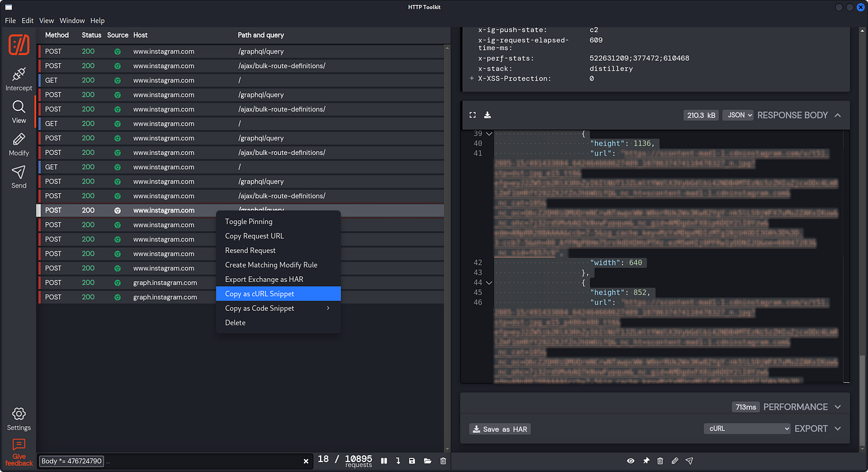Open the JSON format dropdown
The width and height of the screenshot is (868, 472).
[738, 115]
